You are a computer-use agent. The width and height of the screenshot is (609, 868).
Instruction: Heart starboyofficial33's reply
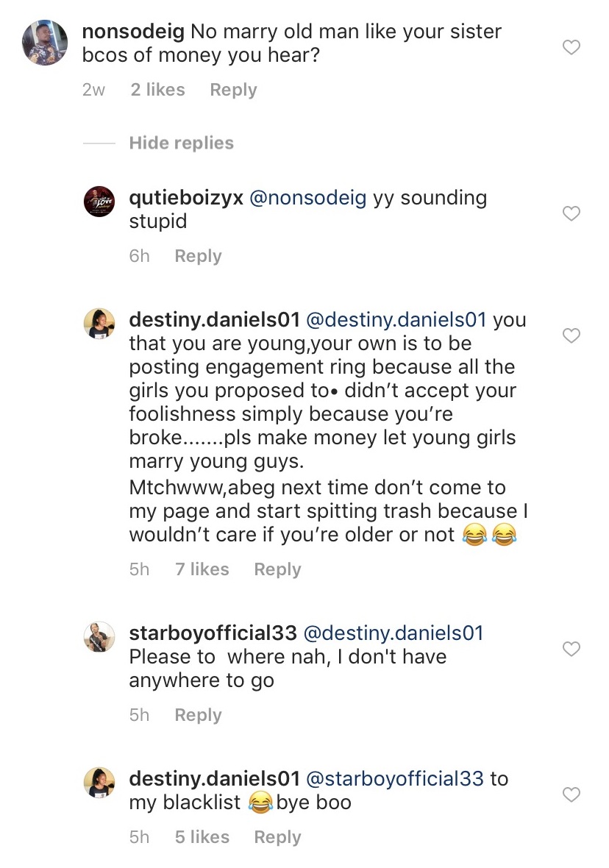click(571, 649)
